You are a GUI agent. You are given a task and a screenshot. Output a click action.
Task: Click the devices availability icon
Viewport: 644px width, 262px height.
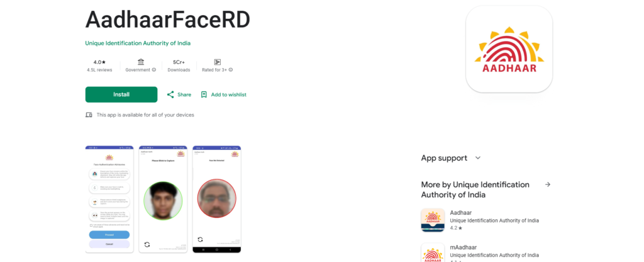pos(89,115)
